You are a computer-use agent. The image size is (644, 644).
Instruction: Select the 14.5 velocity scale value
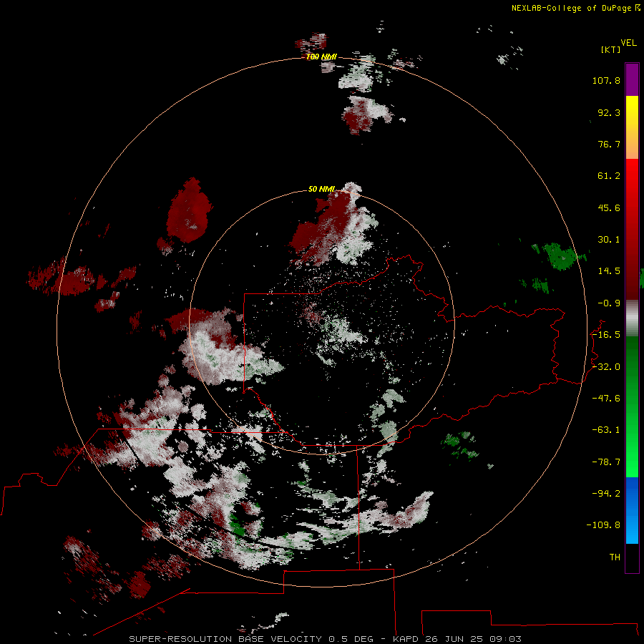click(x=609, y=271)
